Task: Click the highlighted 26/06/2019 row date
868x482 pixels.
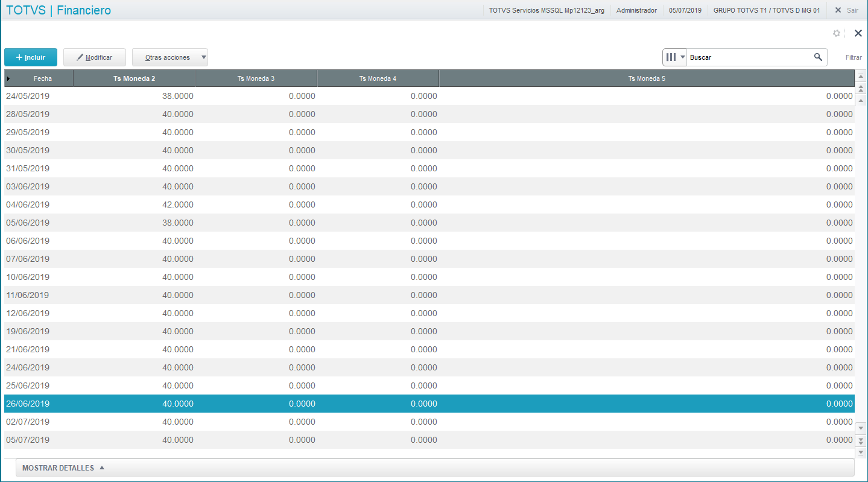Action: pyautogui.click(x=28, y=404)
